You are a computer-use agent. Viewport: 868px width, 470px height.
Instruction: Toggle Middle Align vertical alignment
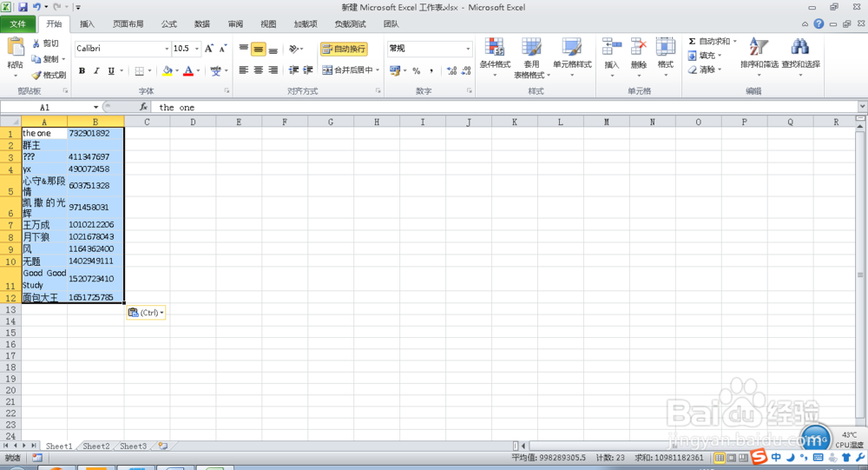coord(258,50)
